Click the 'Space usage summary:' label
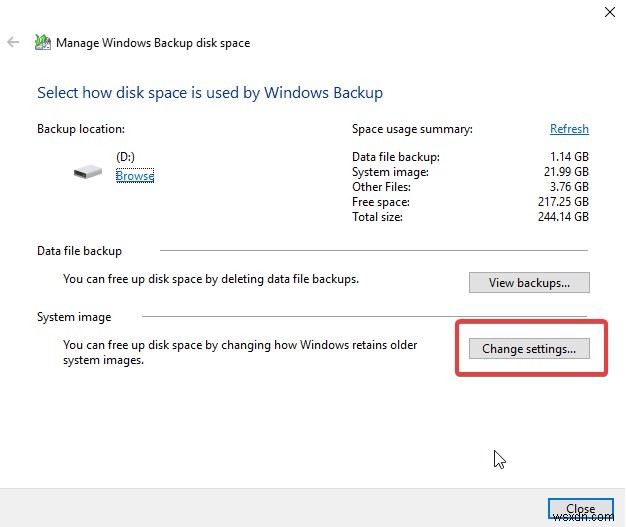This screenshot has height=527, width=626. (412, 129)
